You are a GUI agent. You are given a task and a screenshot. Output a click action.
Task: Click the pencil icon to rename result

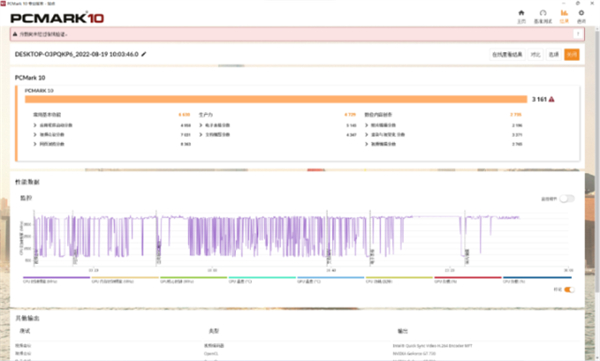[144, 54]
